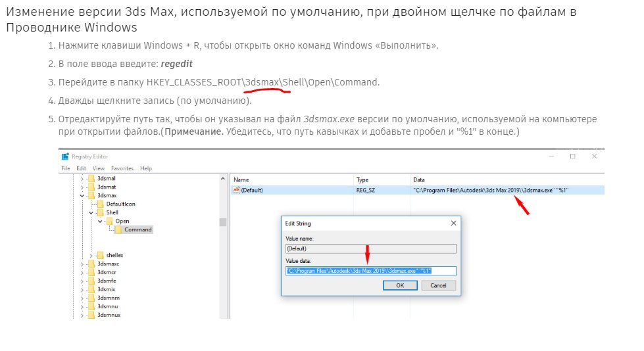The width and height of the screenshot is (644, 351).
Task: Select the 3dsmat folder icon
Action: coord(91,187)
